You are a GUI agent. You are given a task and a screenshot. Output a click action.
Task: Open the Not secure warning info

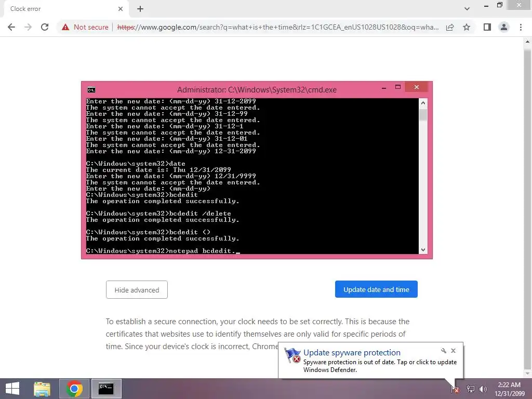pyautogui.click(x=85, y=27)
